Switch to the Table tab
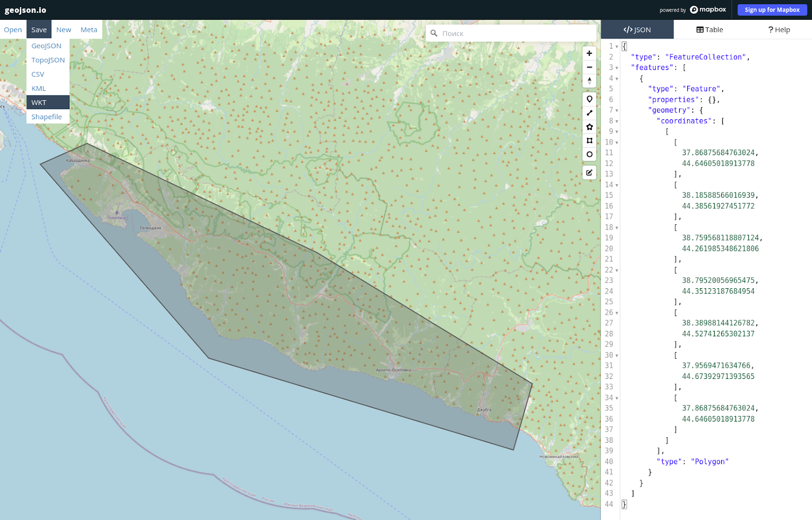 coord(709,30)
